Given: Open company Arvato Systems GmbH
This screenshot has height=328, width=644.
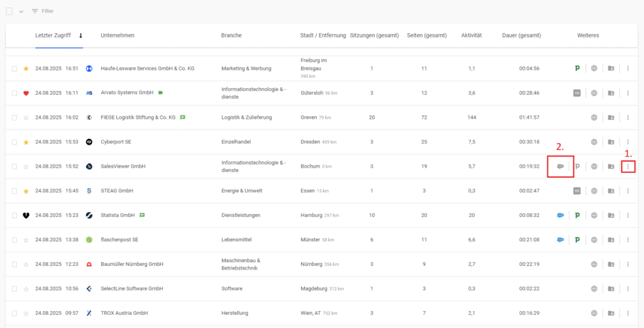Looking at the screenshot, I should click(x=127, y=93).
